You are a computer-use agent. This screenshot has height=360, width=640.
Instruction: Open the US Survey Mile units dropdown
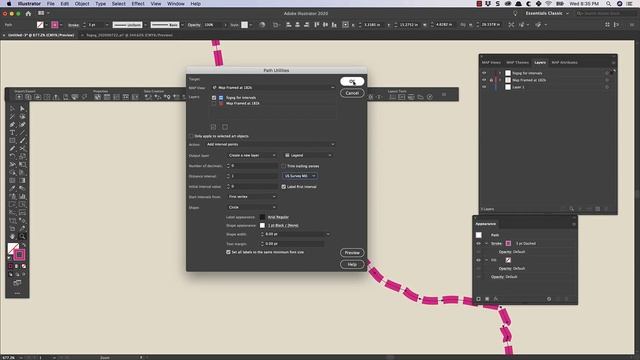[x=300, y=176]
